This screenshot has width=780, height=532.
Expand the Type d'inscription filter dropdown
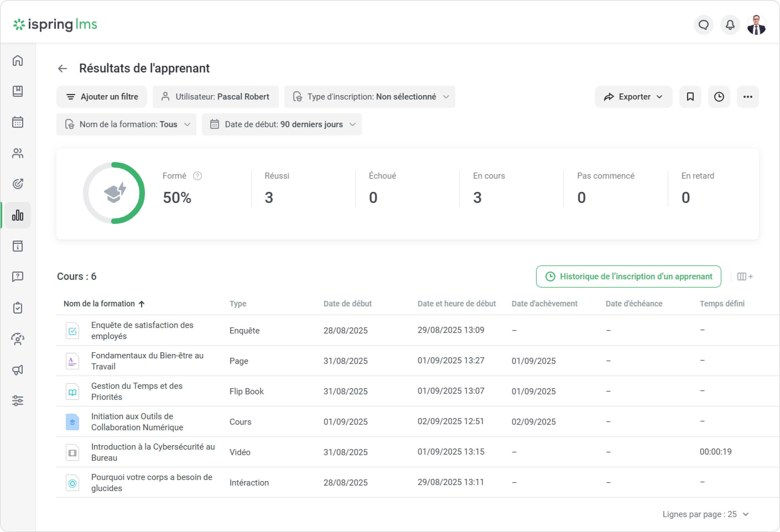click(x=370, y=97)
